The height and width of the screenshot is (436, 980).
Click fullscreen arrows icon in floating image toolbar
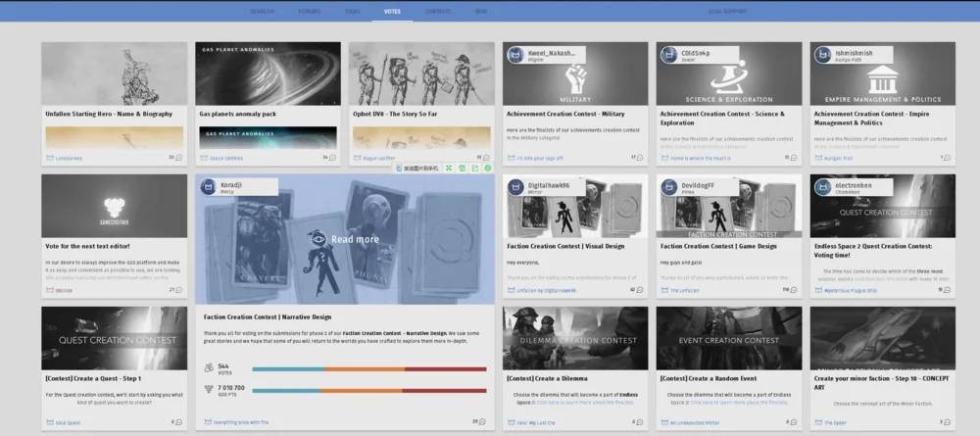pyautogui.click(x=449, y=168)
